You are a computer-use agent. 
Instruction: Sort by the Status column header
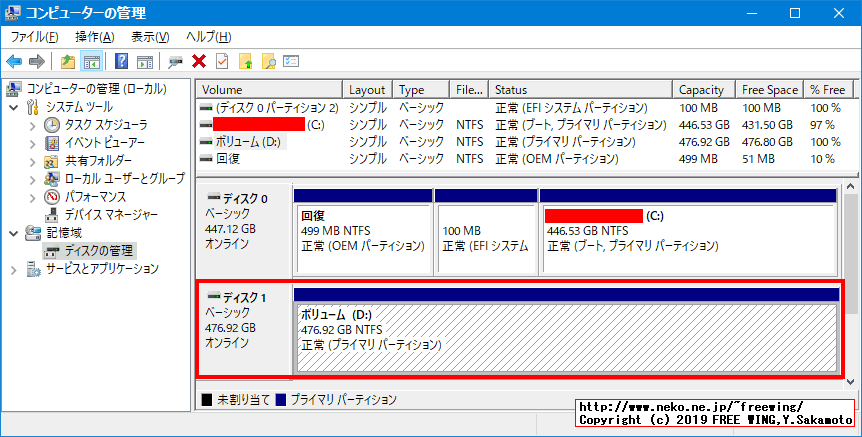(x=580, y=90)
